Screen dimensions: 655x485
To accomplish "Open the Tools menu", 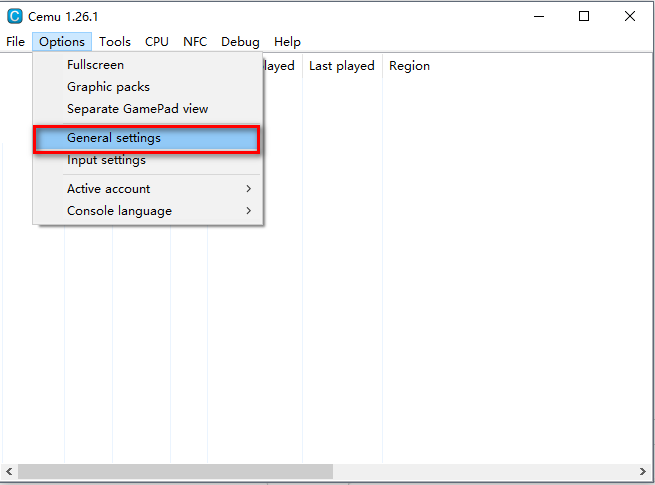I will [115, 42].
